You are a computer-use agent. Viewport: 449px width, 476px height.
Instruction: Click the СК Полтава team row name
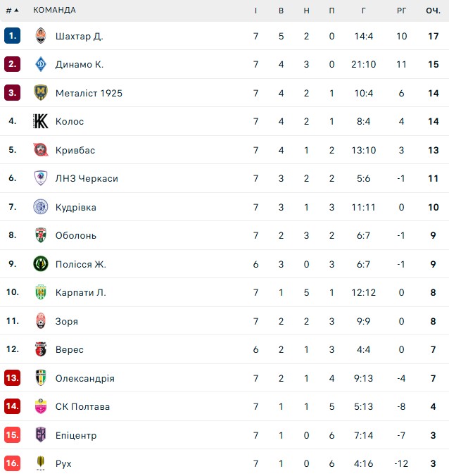click(x=82, y=406)
